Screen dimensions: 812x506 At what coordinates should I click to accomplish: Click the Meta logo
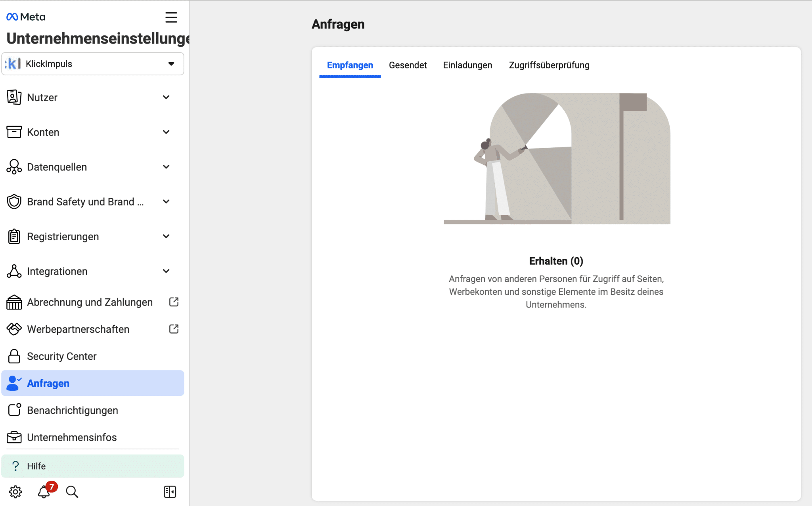[x=25, y=16]
